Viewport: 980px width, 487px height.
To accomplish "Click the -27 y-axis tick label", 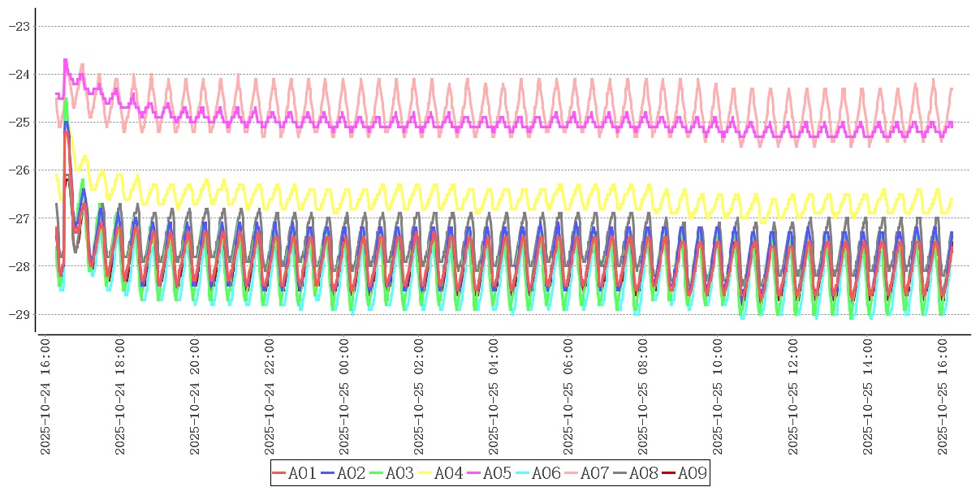I will [x=18, y=218].
